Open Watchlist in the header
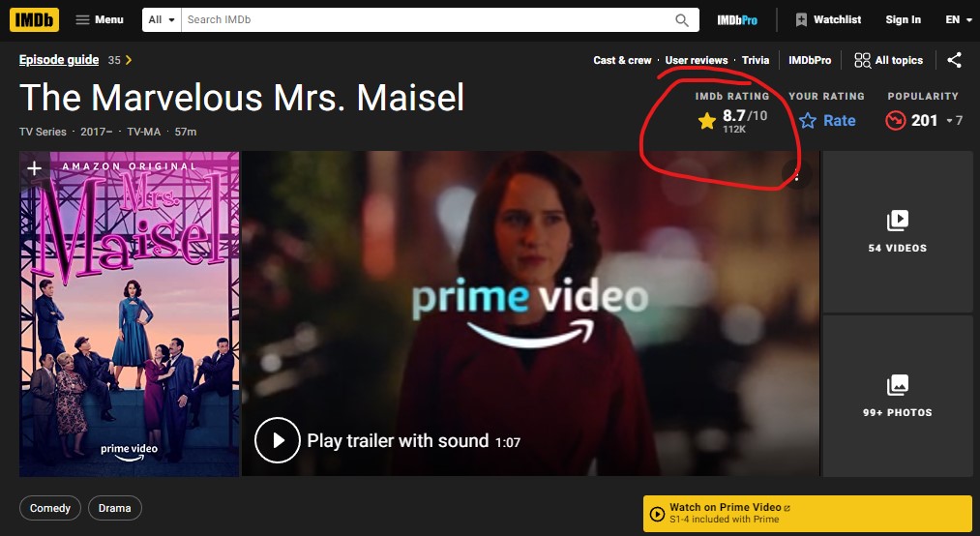 (827, 19)
